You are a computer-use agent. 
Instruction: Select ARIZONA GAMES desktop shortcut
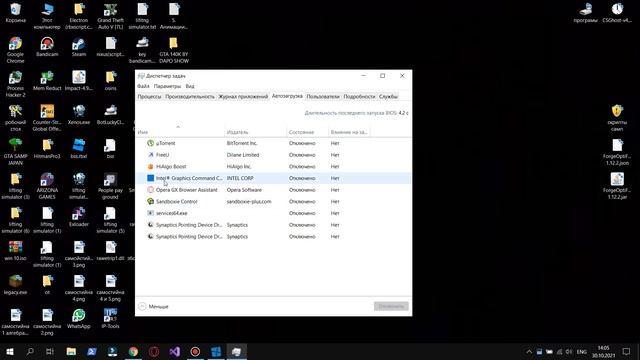[47, 186]
